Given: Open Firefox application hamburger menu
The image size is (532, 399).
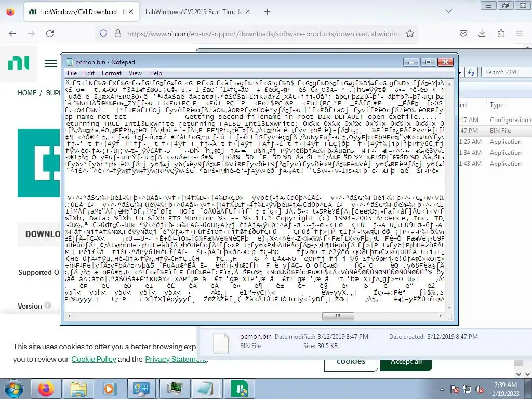Looking at the screenshot, I should (x=520, y=34).
